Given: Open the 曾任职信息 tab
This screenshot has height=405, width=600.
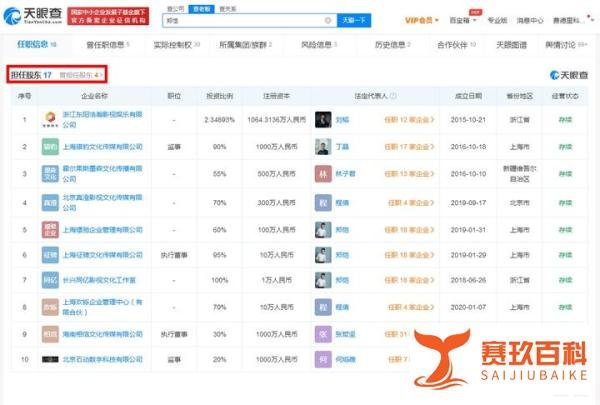Looking at the screenshot, I should pos(108,45).
